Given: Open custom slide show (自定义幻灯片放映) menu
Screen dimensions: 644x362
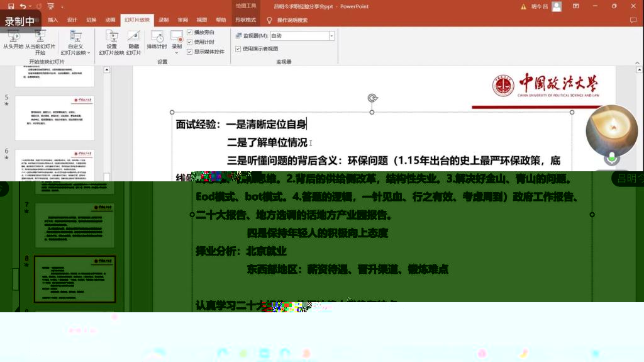Looking at the screenshot, I should tap(75, 42).
